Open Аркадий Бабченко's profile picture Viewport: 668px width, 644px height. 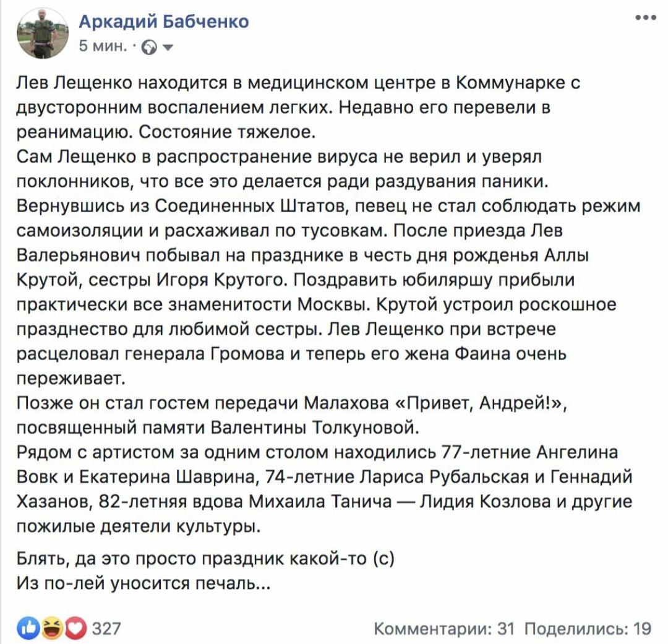pos(41,35)
